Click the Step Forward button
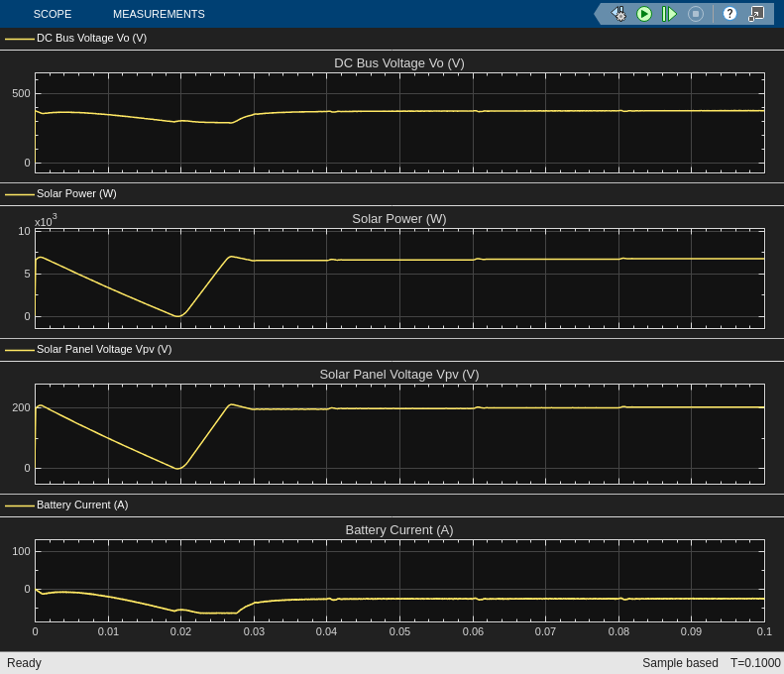 (x=669, y=14)
